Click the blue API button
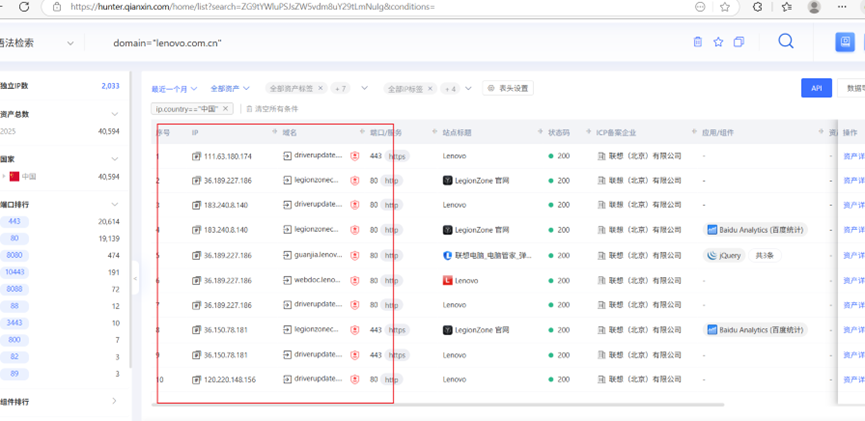The image size is (865, 421). tap(816, 88)
